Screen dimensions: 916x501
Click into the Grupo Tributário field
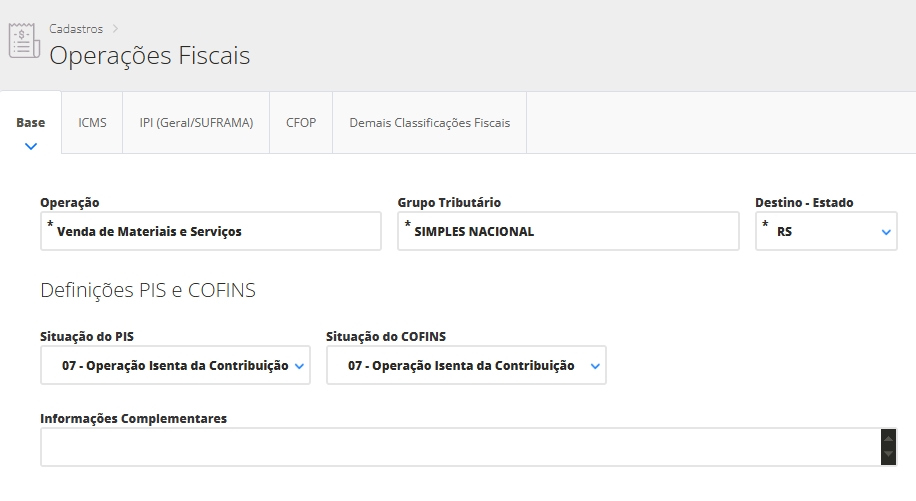(568, 231)
